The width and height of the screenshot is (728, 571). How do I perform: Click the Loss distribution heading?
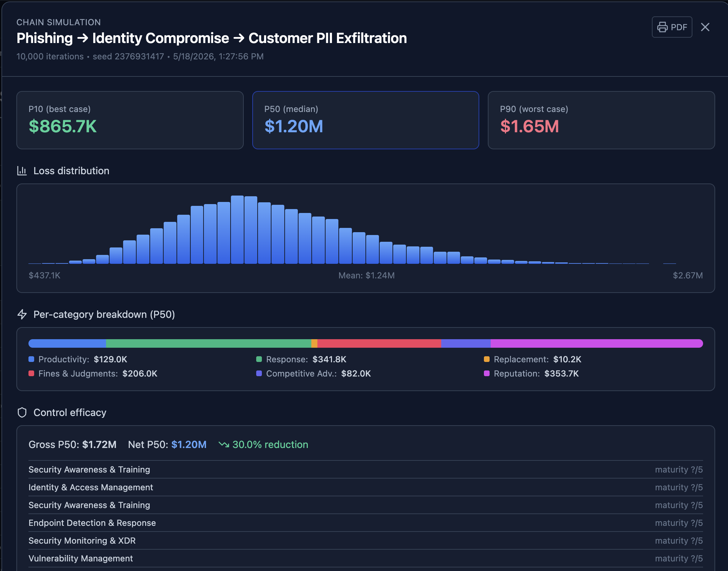(71, 171)
